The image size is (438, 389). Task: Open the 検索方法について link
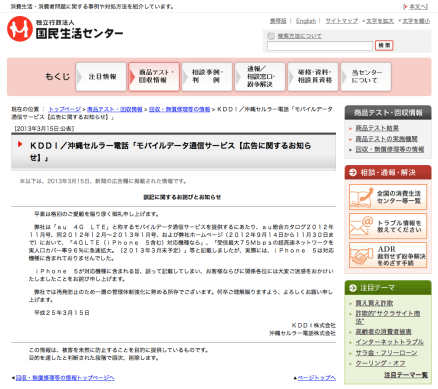[x=300, y=36]
